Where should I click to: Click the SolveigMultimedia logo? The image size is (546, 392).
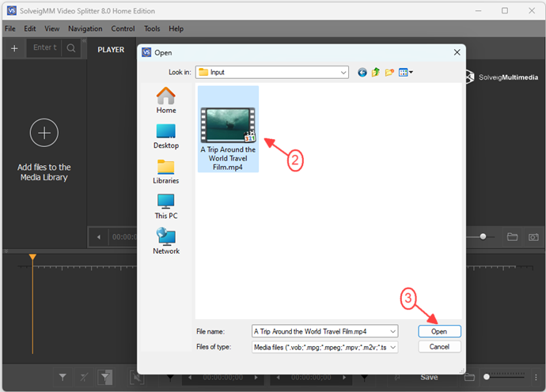pyautogui.click(x=502, y=77)
